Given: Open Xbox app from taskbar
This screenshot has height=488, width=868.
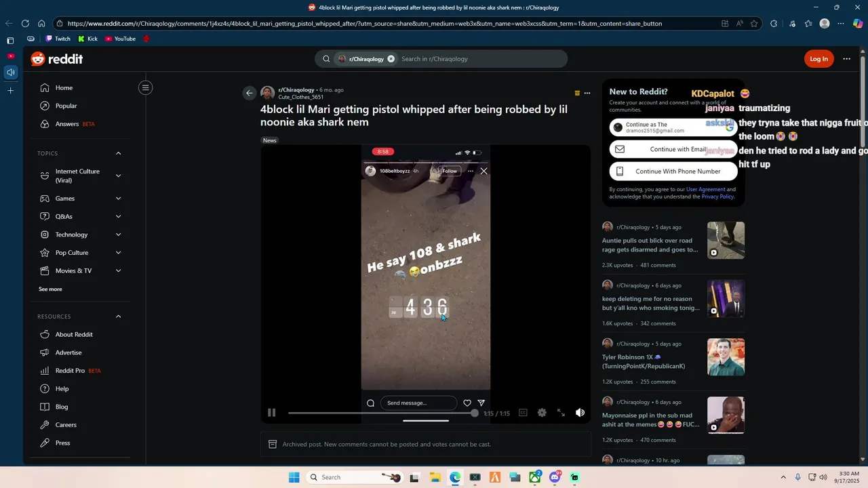Looking at the screenshot, I should point(535,477).
